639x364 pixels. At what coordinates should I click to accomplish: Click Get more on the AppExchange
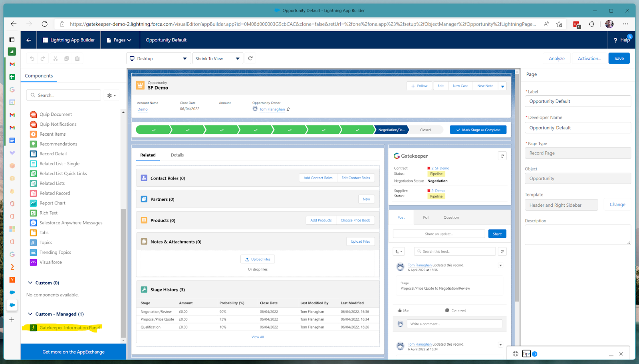[73, 352]
